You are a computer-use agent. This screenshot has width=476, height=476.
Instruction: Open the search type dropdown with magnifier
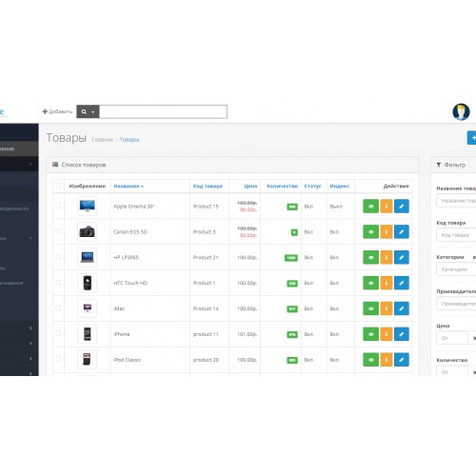(x=88, y=111)
